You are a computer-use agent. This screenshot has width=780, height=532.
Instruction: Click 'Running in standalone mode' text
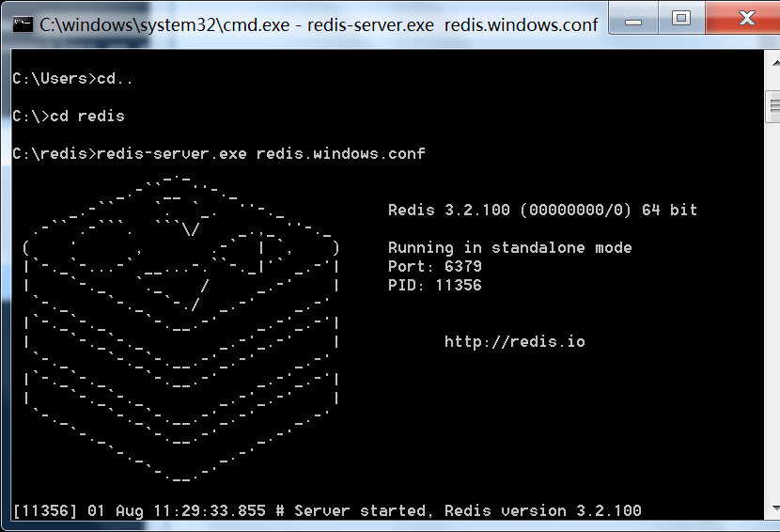510,247
